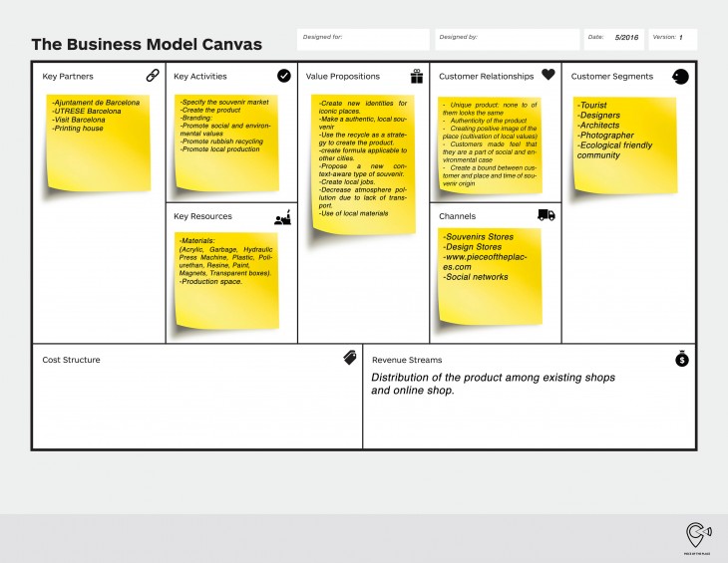Select the Version field
The image size is (728, 563).
tap(672, 38)
